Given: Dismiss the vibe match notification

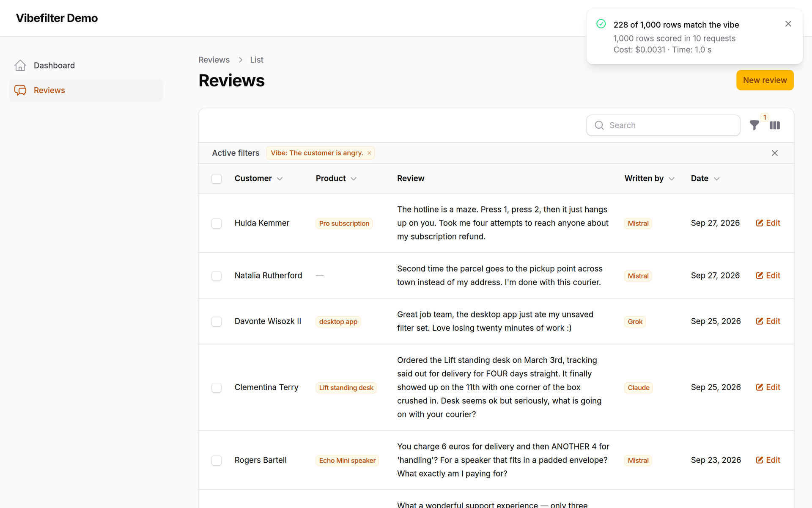Looking at the screenshot, I should [788, 24].
